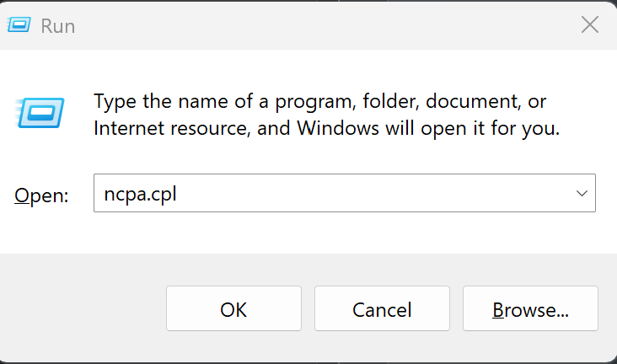The image size is (617, 364).
Task: Click the empty title bar area
Action: 320,25
